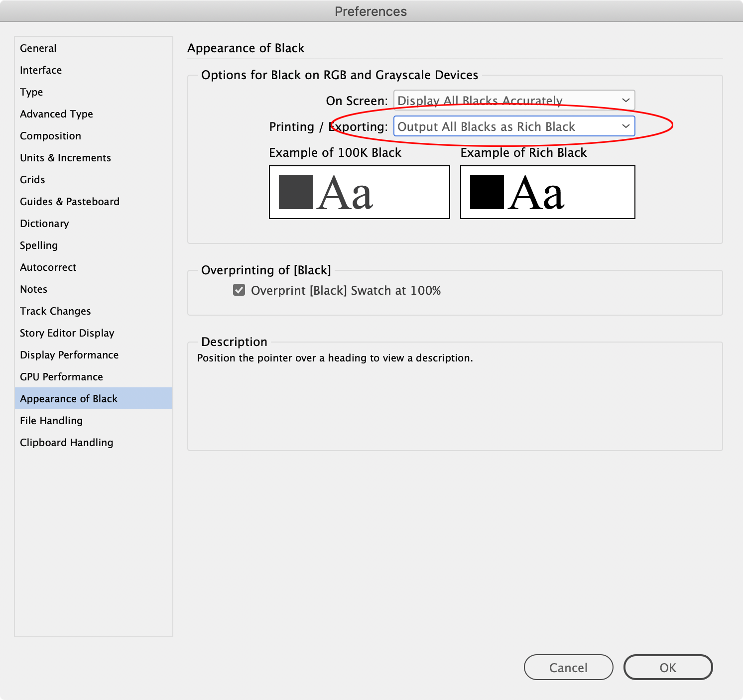This screenshot has height=700, width=743.
Task: Expand the Rich Black output options
Action: pyautogui.click(x=626, y=126)
